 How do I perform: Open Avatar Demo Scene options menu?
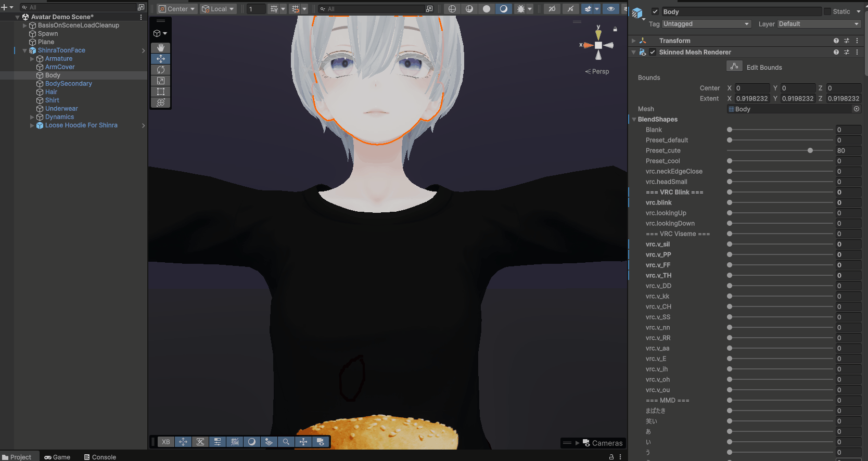141,17
